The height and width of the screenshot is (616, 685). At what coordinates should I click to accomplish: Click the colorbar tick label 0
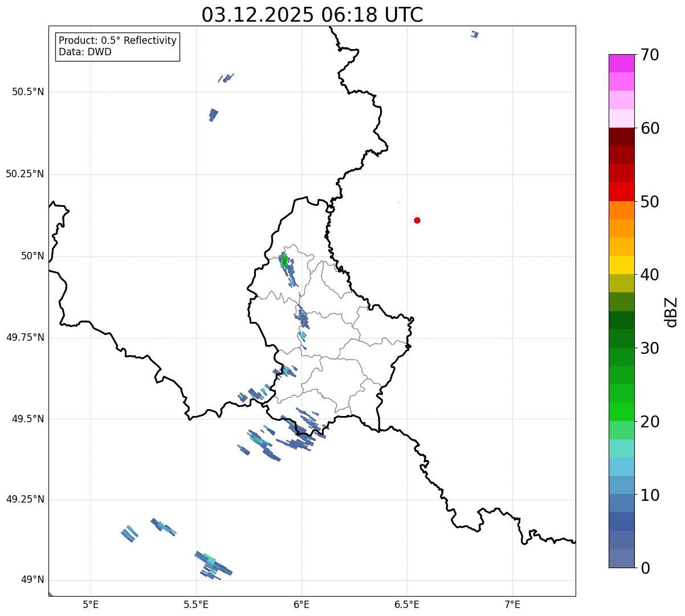(x=645, y=568)
